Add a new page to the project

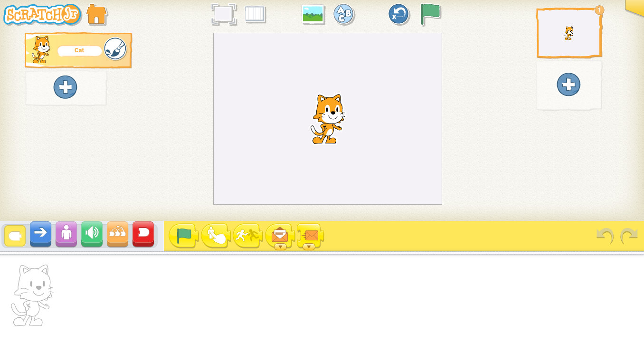(568, 85)
